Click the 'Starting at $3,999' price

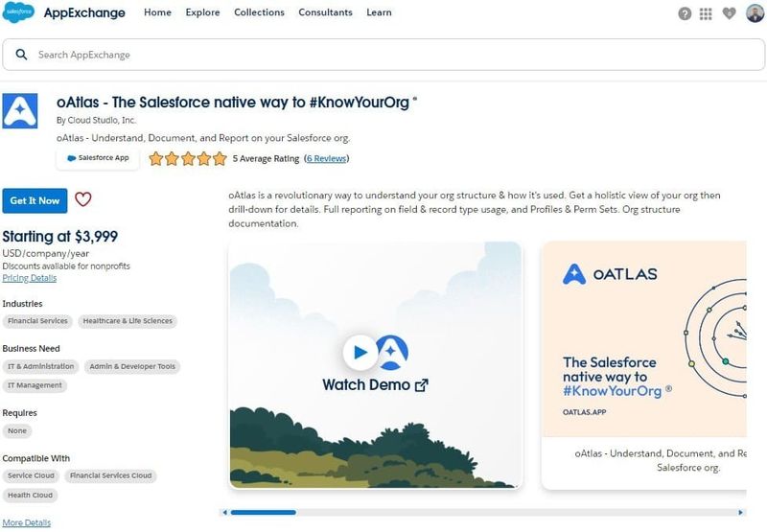pos(60,237)
